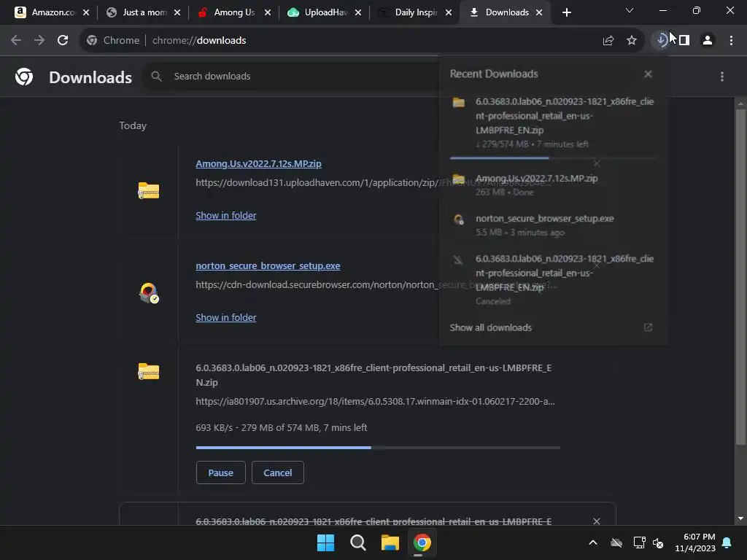Click the Chrome taskbar icon
The height and width of the screenshot is (560, 747).
click(422, 542)
